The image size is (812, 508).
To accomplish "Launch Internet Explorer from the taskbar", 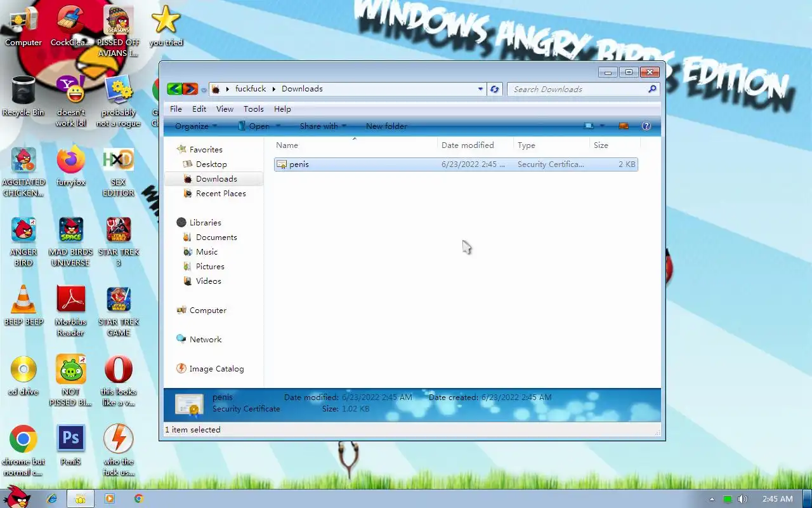I will click(52, 498).
